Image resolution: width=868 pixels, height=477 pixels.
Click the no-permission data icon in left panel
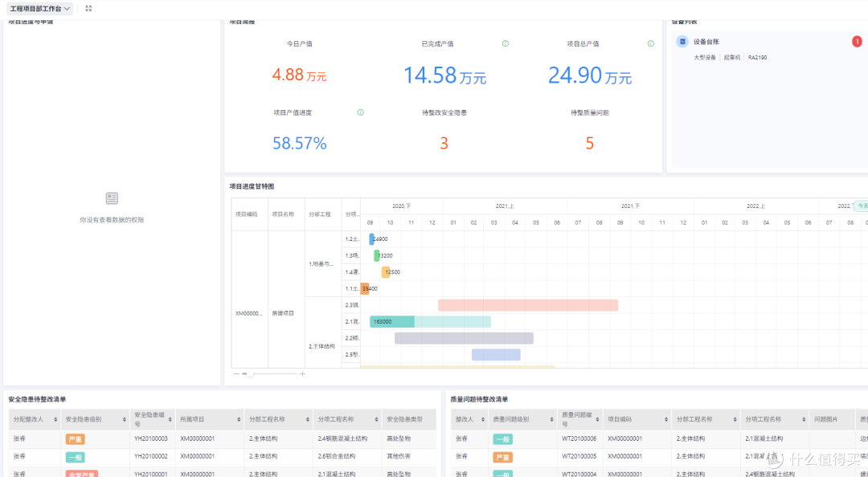(112, 198)
